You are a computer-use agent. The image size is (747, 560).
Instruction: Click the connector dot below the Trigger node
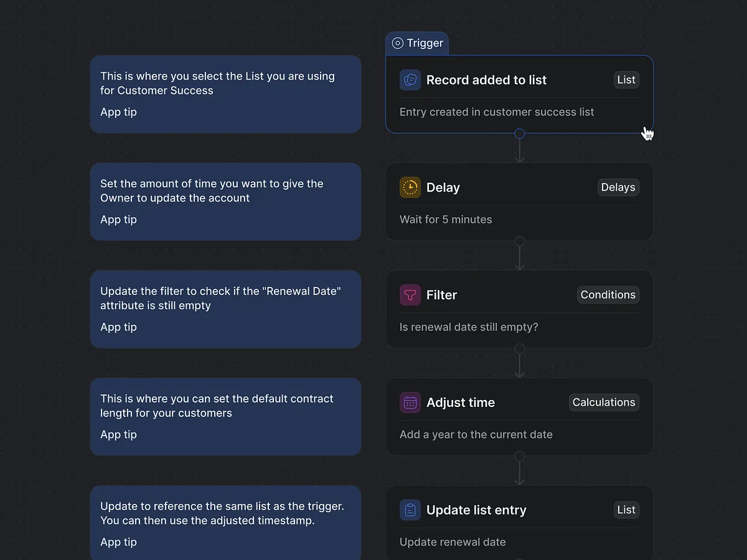tap(519, 133)
